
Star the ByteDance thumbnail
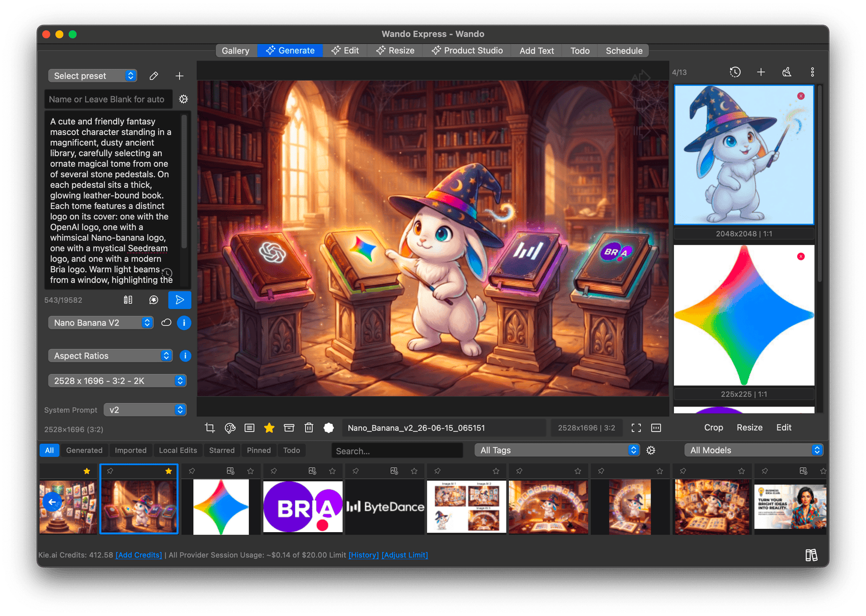[414, 471]
